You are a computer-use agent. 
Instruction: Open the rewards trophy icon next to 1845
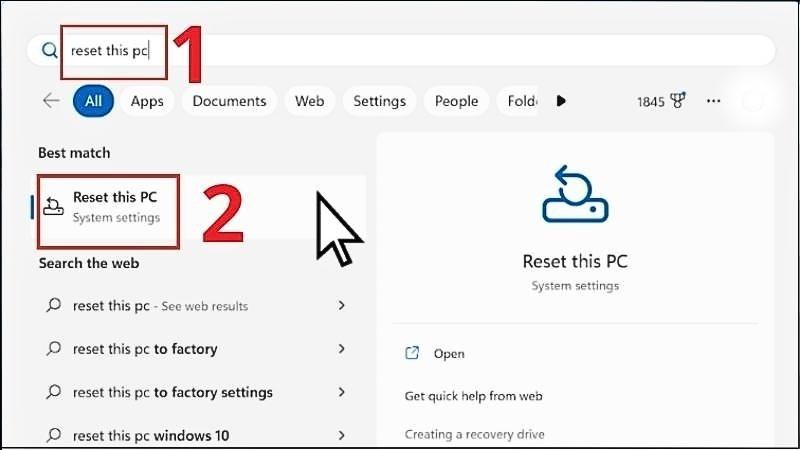pyautogui.click(x=678, y=101)
